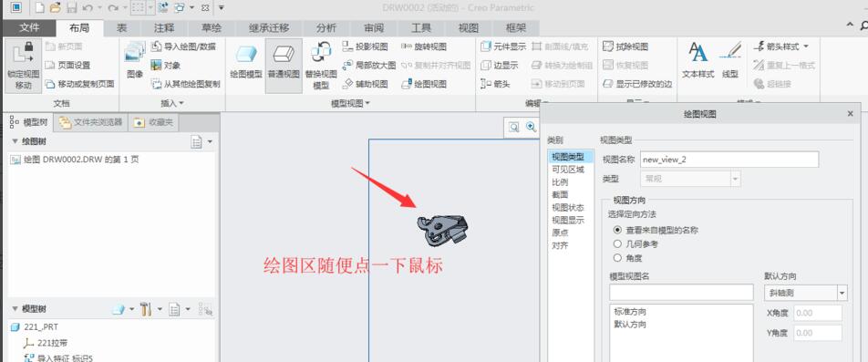Click the 锁定视图移动 lock icon
Image resolution: width=868 pixels, height=362 pixels.
pyautogui.click(x=24, y=66)
